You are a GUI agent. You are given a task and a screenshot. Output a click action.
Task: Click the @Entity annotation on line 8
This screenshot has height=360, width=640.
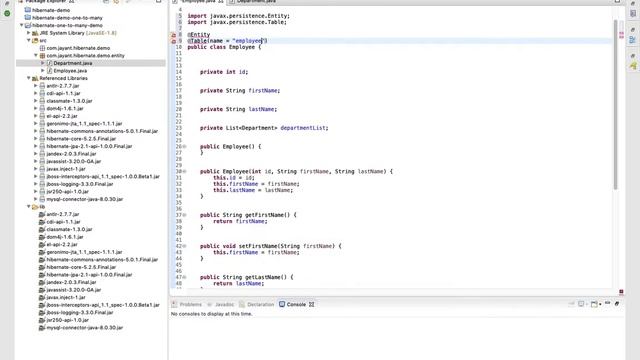click(x=199, y=35)
